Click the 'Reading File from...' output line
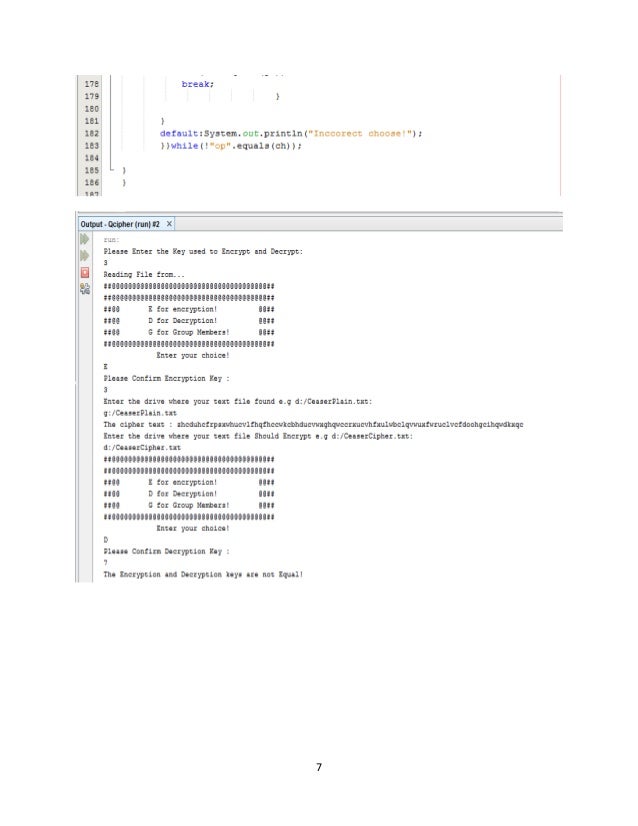This screenshot has width=638, height=826. tap(144, 274)
